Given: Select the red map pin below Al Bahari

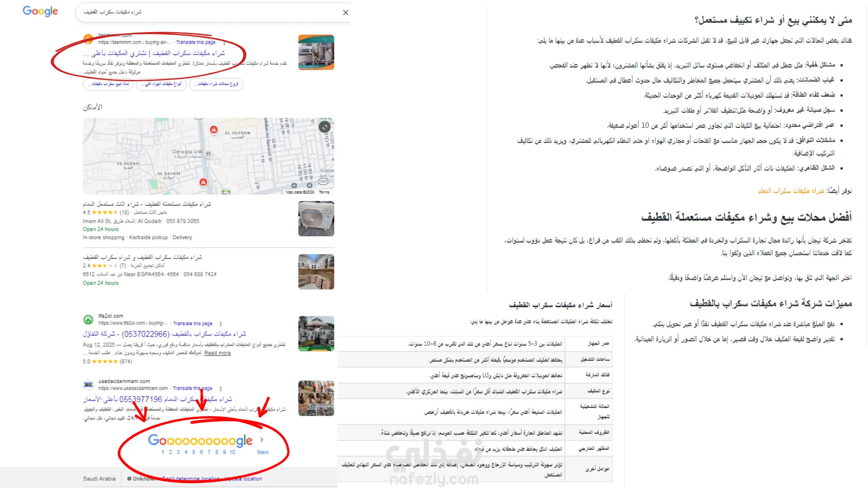Looking at the screenshot, I should pyautogui.click(x=203, y=182).
